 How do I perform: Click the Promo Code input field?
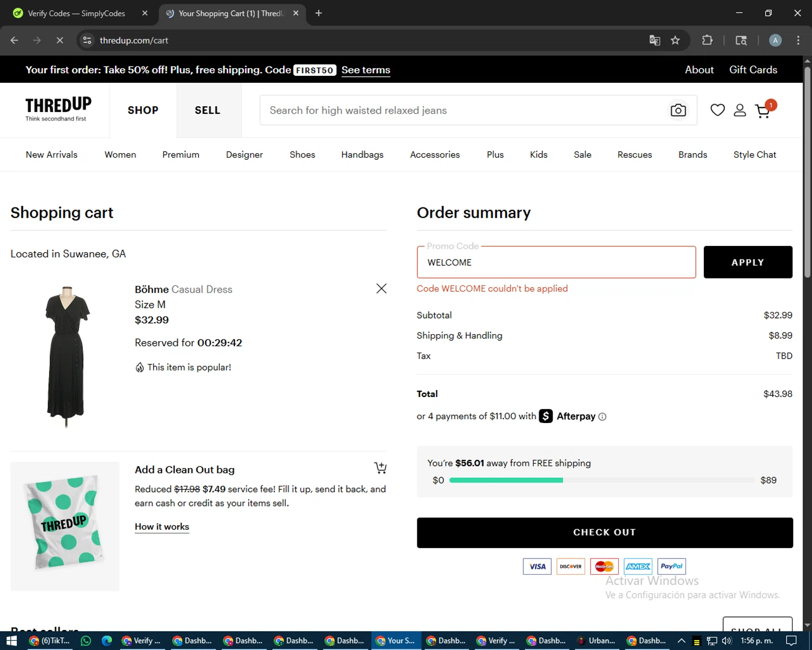point(556,262)
